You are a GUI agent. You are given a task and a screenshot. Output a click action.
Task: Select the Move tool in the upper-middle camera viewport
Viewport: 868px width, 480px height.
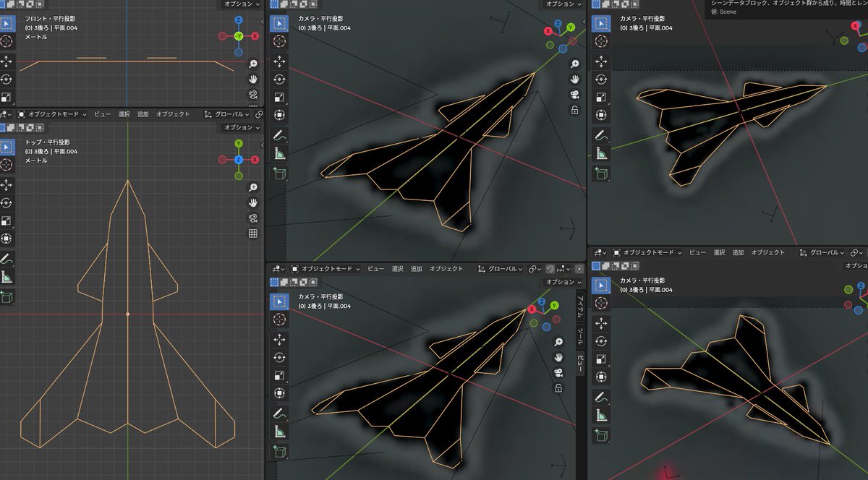click(x=279, y=62)
